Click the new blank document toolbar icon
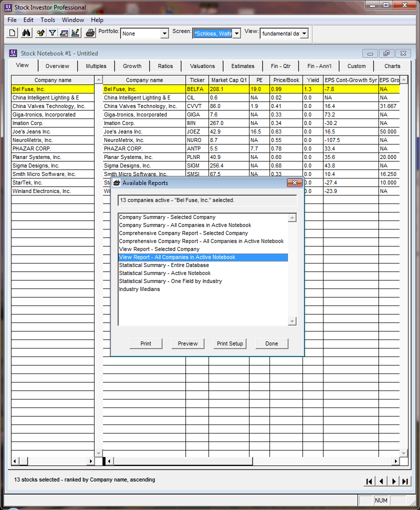Image resolution: width=420 pixels, height=510 pixels. 13,33
